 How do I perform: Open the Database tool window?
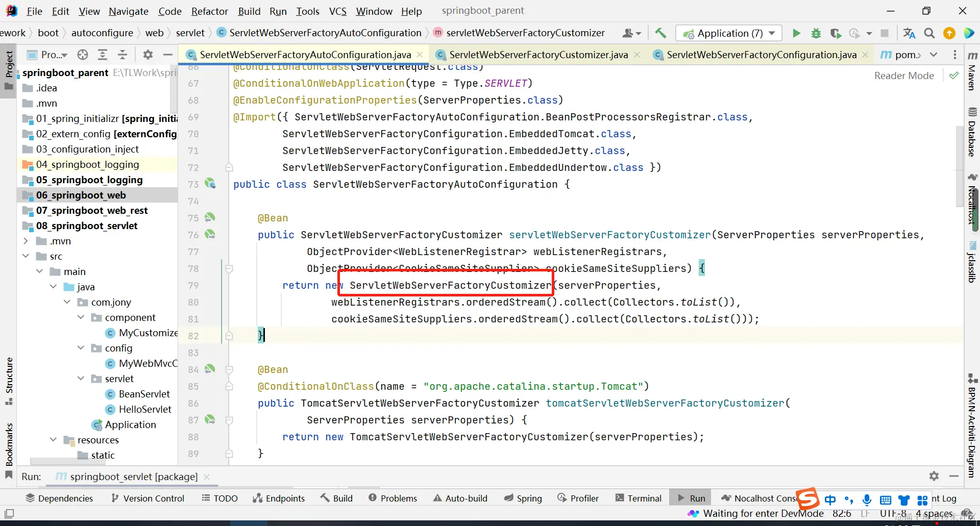(x=972, y=132)
